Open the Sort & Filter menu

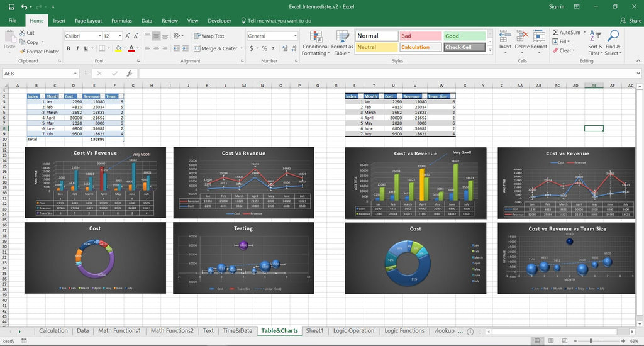pos(595,43)
